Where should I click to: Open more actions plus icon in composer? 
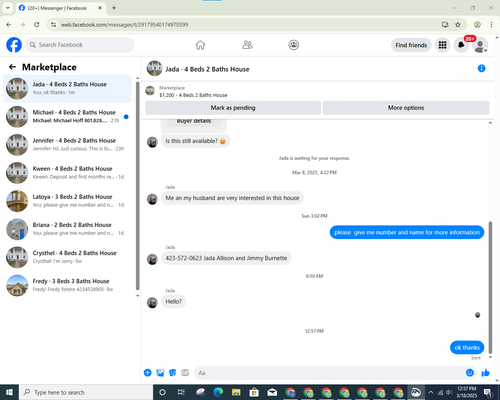click(148, 373)
